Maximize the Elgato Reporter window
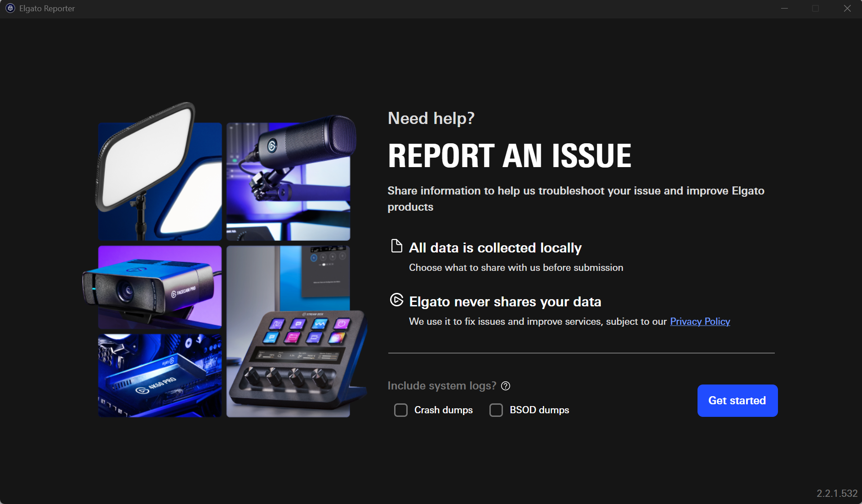Viewport: 862px width, 504px height. pos(815,9)
